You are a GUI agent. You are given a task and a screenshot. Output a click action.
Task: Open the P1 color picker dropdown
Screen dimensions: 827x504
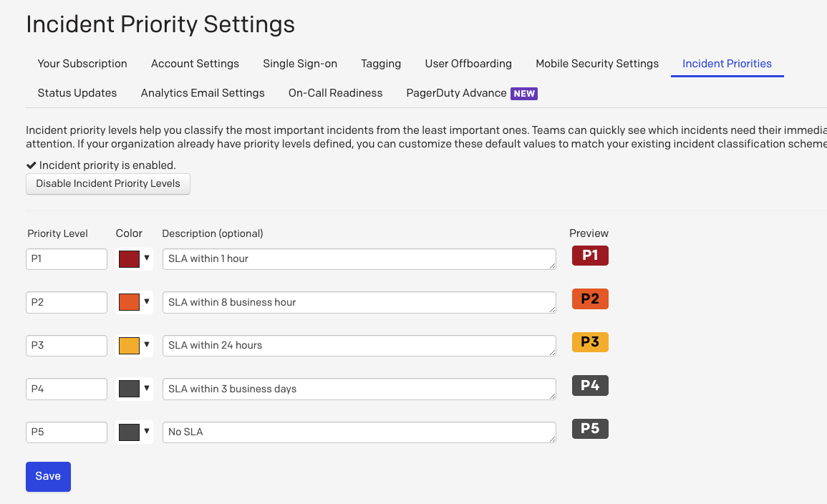click(147, 259)
